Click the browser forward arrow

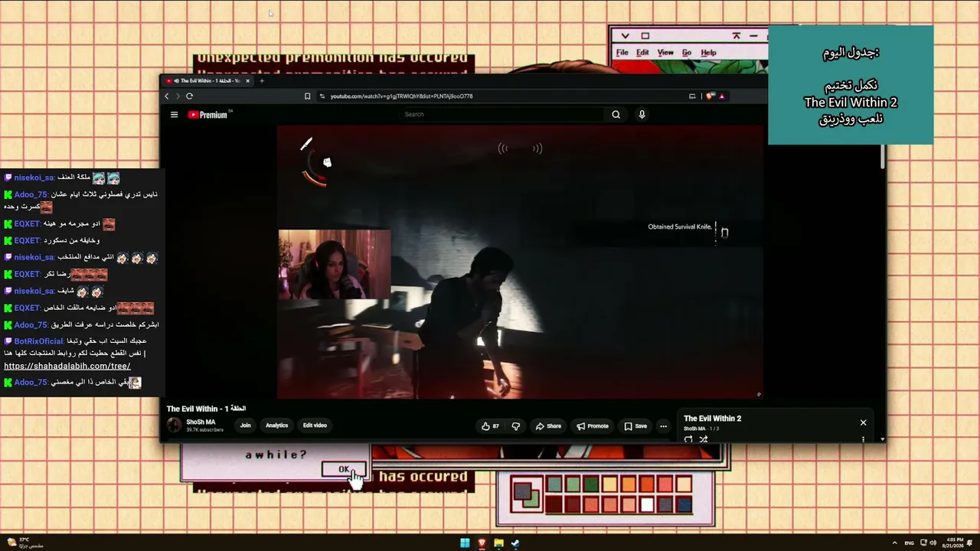[178, 96]
